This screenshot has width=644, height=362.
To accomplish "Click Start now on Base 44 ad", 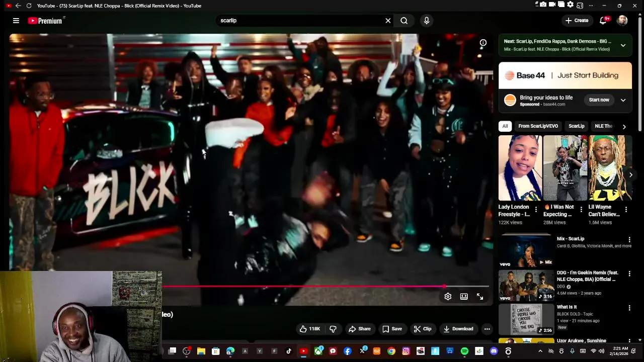I will tap(599, 100).
